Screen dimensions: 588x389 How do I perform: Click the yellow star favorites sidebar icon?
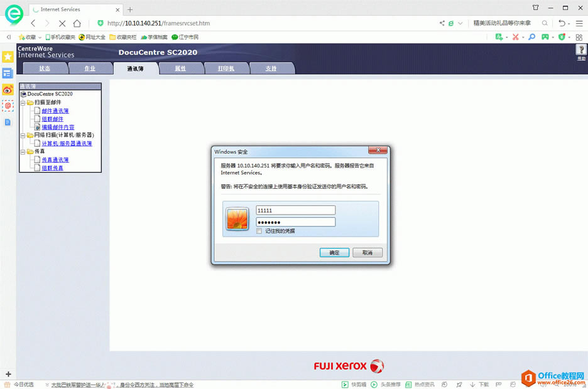click(x=8, y=56)
